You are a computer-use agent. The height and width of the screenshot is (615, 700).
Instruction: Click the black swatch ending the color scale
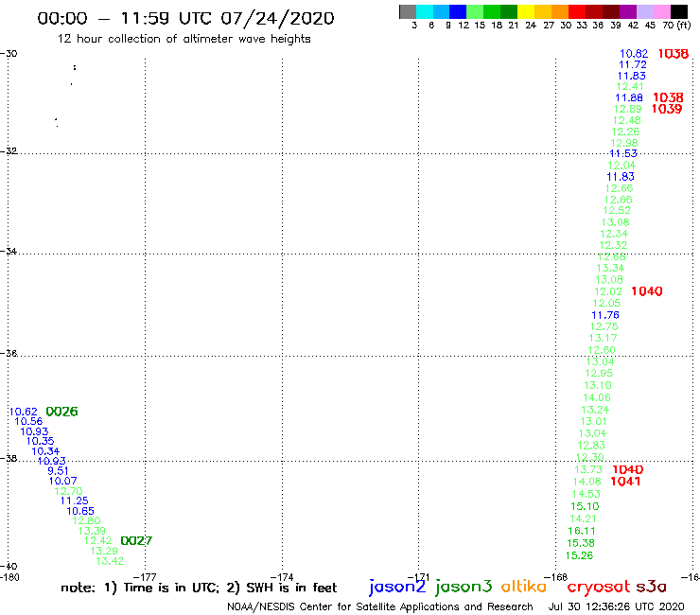coord(679,11)
